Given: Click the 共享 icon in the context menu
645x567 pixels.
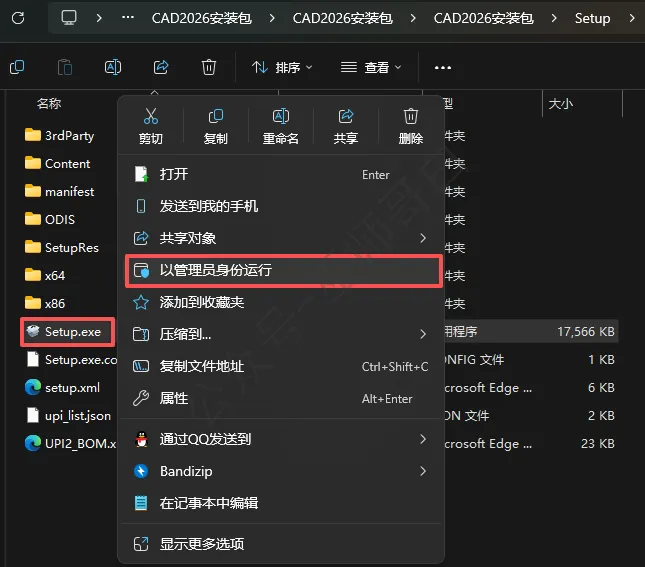Looking at the screenshot, I should (x=346, y=116).
